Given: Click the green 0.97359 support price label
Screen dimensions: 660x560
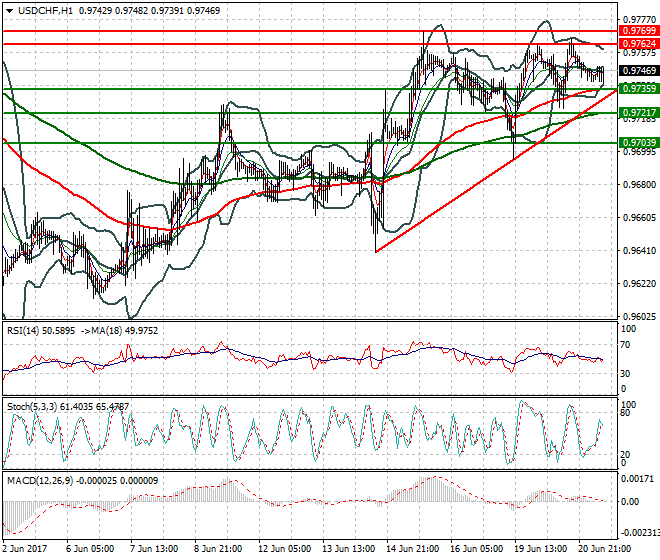Looking at the screenshot, I should click(639, 88).
